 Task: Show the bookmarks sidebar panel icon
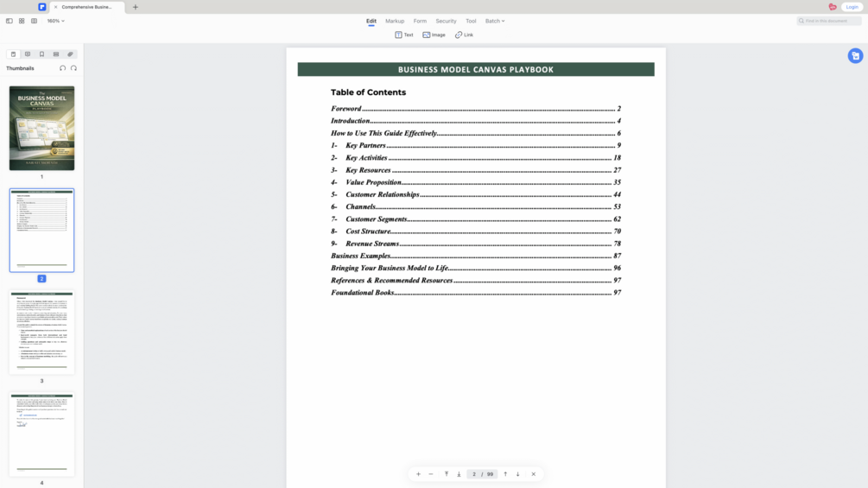(41, 54)
